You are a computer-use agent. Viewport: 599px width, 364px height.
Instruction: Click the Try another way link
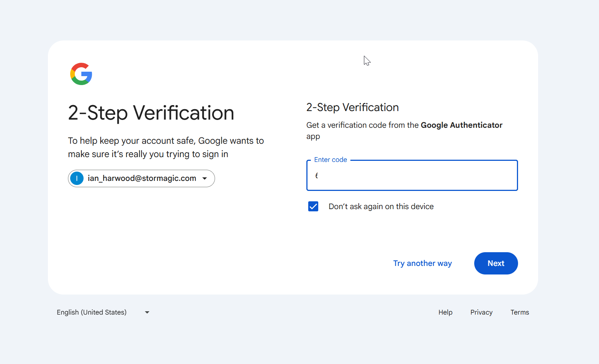(x=423, y=263)
